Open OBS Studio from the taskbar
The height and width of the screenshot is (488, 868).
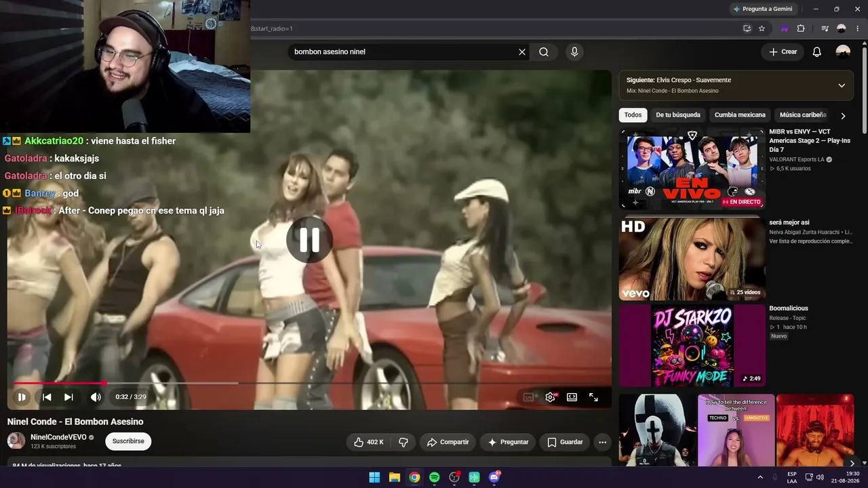tap(454, 477)
